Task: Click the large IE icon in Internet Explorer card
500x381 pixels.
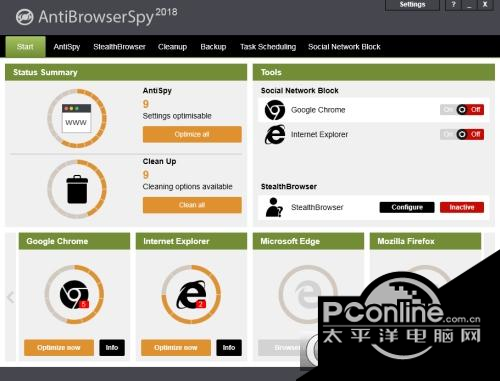Action: (x=191, y=295)
